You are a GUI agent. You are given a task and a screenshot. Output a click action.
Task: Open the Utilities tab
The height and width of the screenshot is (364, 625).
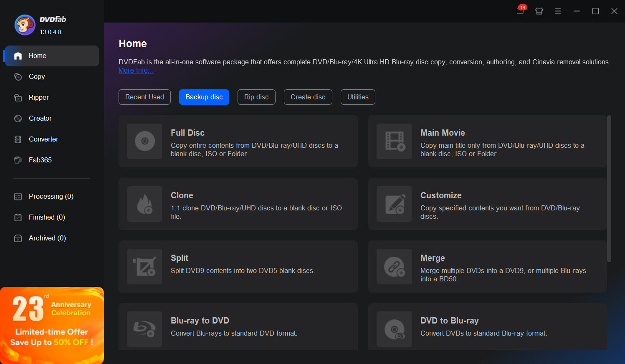(358, 97)
